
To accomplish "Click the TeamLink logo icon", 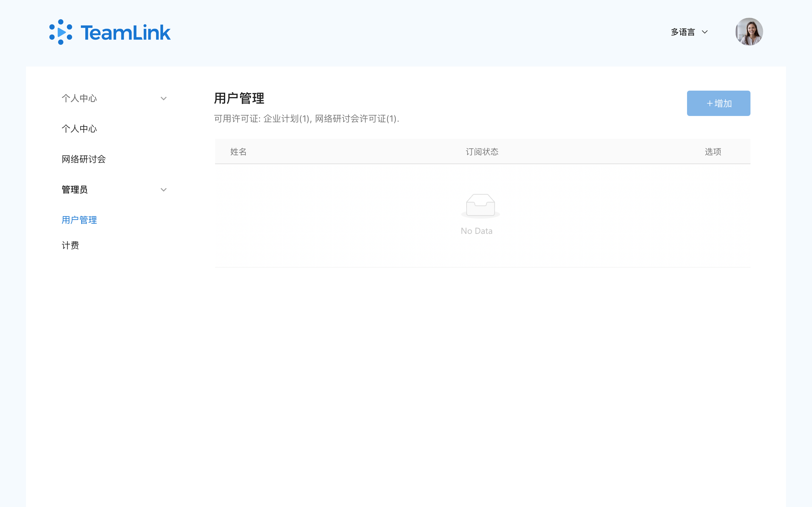I will click(61, 32).
